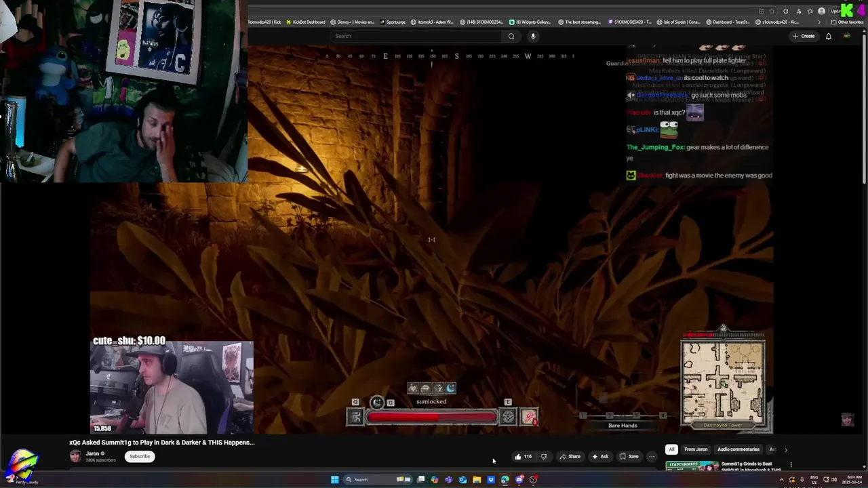Open The best streaming bookmark
This screenshot has width=868, height=488.
pyautogui.click(x=579, y=22)
